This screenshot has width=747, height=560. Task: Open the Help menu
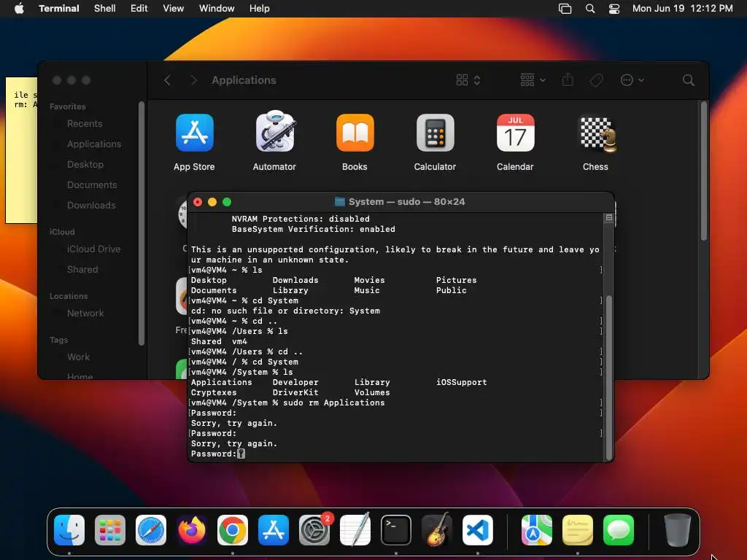(x=260, y=9)
